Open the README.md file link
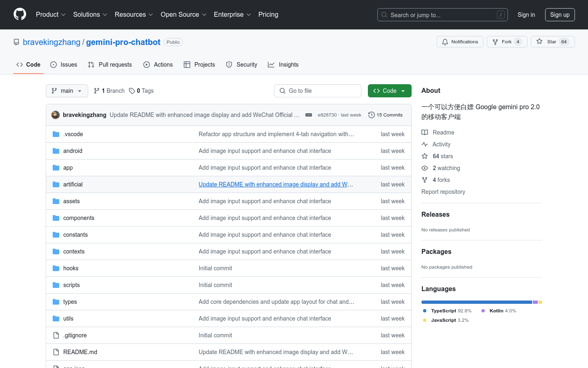The height and width of the screenshot is (368, 588). (80, 352)
